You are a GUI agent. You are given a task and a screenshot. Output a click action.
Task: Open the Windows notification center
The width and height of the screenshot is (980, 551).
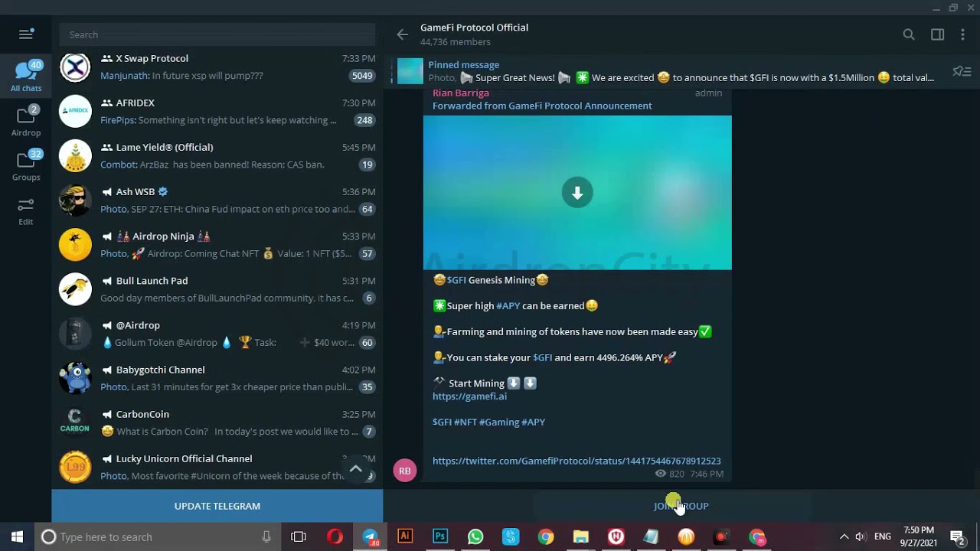point(956,536)
